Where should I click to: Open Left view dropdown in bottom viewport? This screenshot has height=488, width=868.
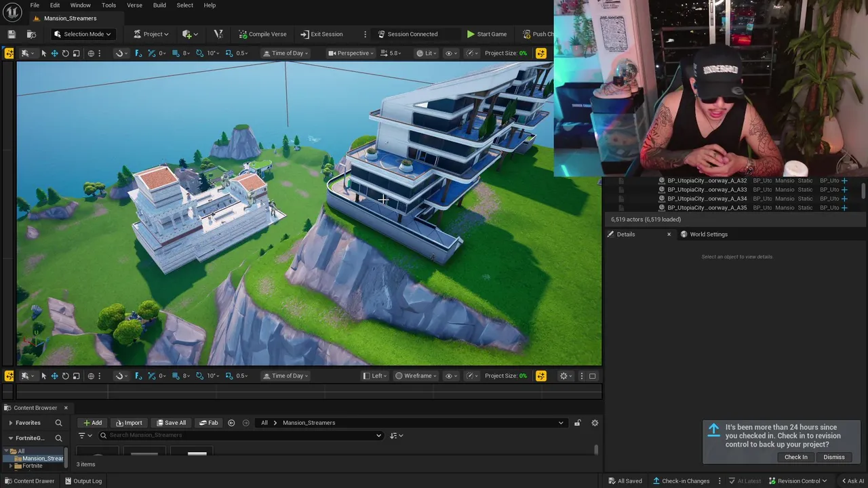[375, 376]
